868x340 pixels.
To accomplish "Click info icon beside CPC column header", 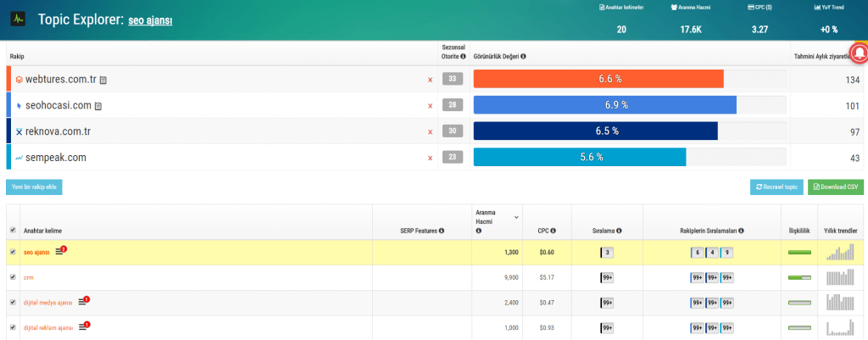I will [553, 231].
